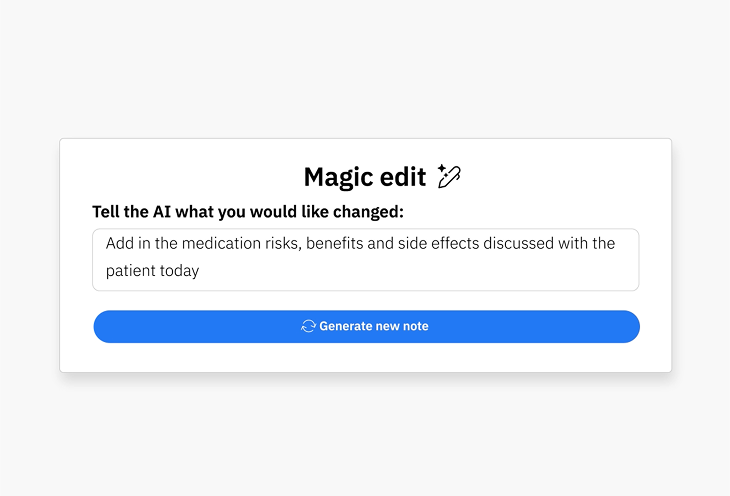Focus the AI instruction text box
The image size is (730, 496).
click(365, 259)
